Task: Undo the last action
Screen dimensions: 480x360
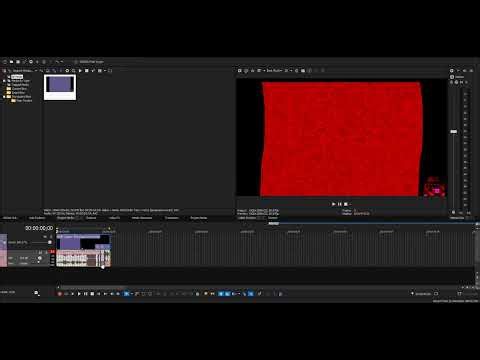Action: (57, 62)
